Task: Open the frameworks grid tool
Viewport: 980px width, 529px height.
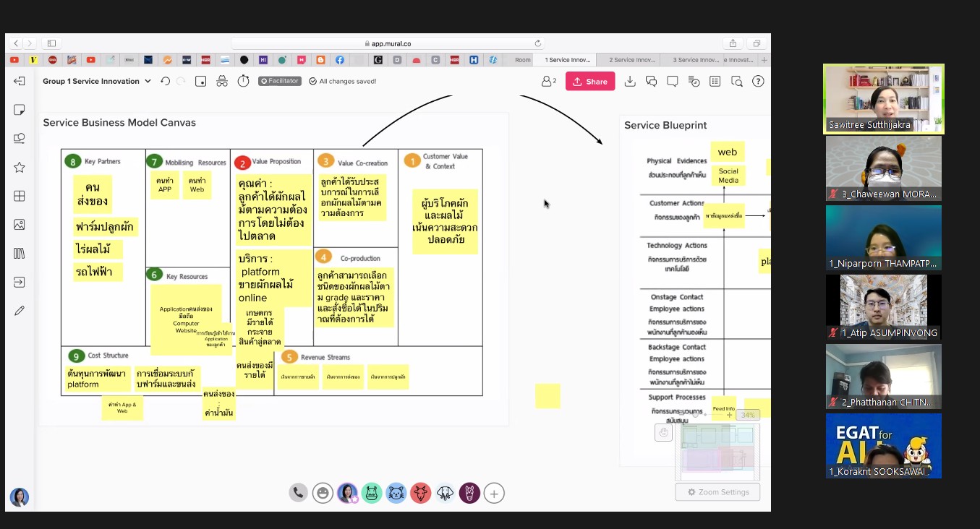Action: 20,196
